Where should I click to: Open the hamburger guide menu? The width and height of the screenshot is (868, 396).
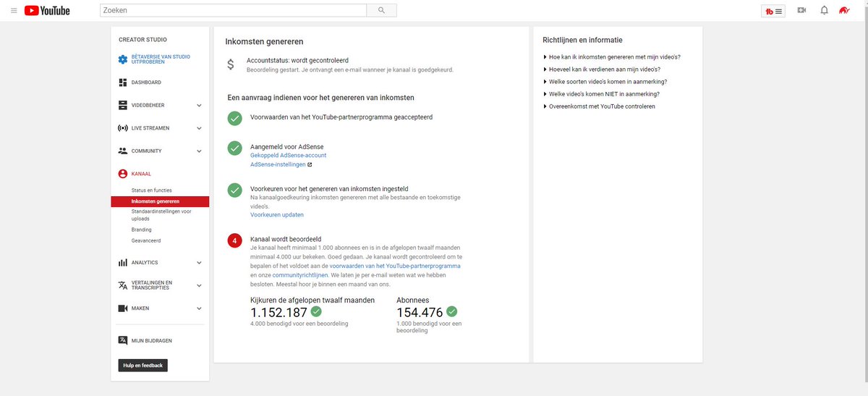(13, 10)
